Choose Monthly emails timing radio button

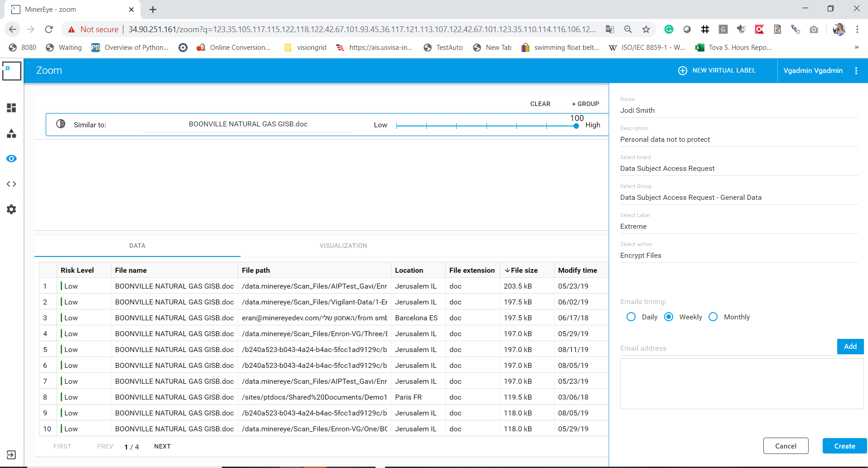coord(713,317)
